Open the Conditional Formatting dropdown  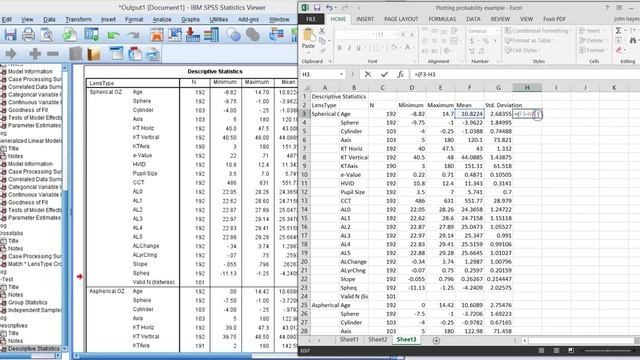click(x=537, y=31)
